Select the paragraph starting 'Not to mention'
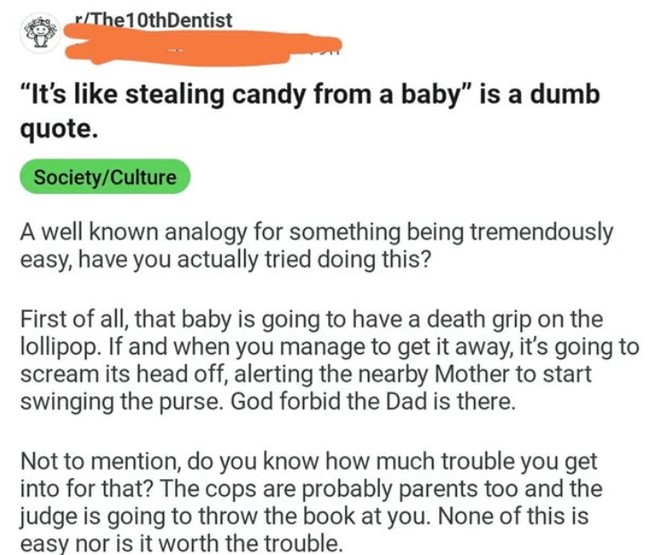This screenshot has height=555, width=650. pos(311,502)
